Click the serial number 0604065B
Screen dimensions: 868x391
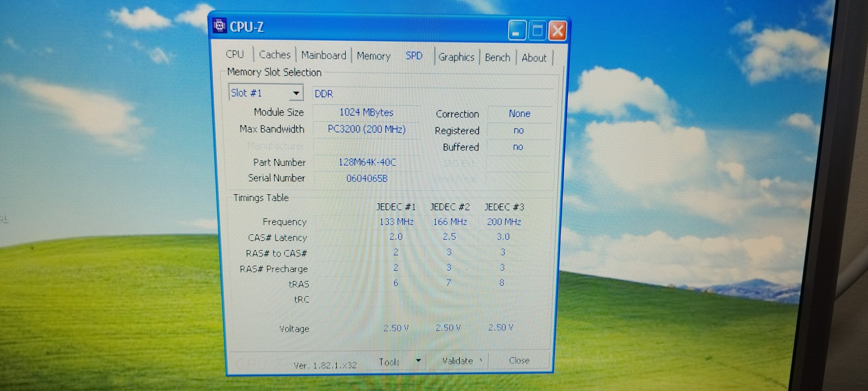tap(367, 178)
